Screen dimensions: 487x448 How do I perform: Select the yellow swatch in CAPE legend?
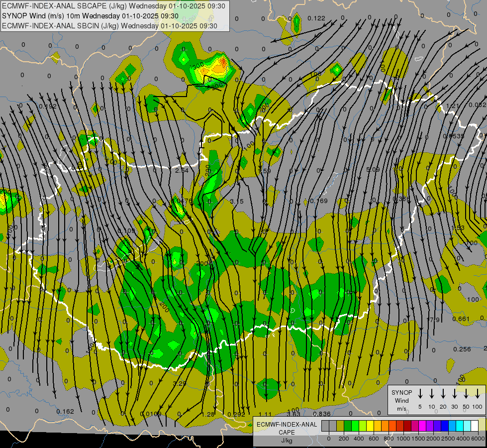[x=370, y=426]
